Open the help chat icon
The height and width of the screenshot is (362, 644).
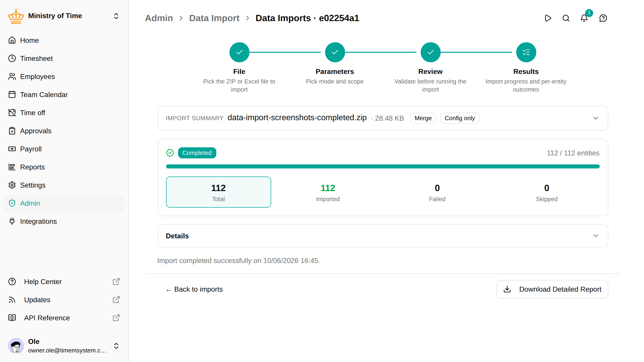(603, 18)
